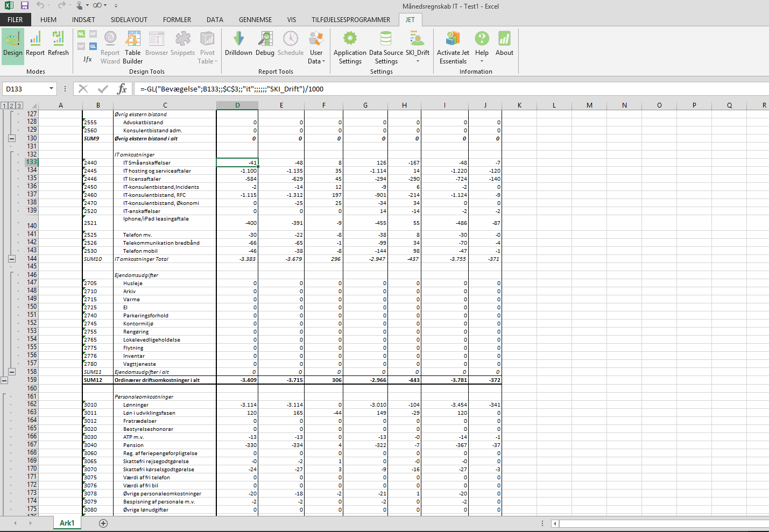
Task: Open Application Settings
Action: tap(350, 47)
